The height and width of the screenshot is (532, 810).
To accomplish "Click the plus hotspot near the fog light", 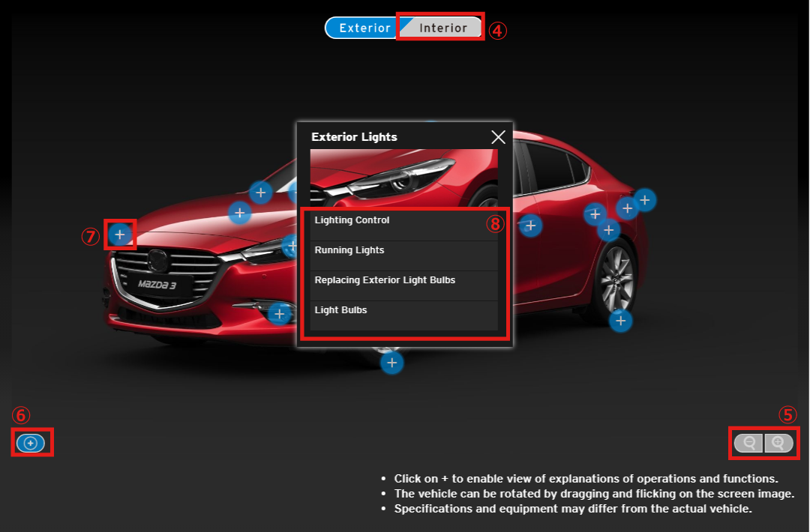I will pyautogui.click(x=280, y=313).
